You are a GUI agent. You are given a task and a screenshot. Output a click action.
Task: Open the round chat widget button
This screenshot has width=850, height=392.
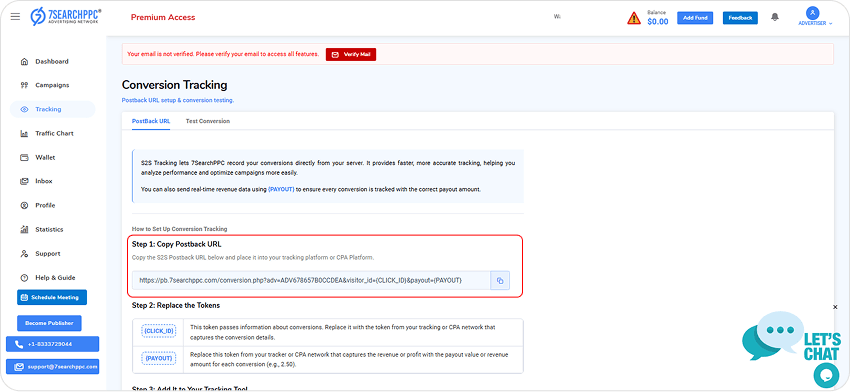(x=827, y=375)
